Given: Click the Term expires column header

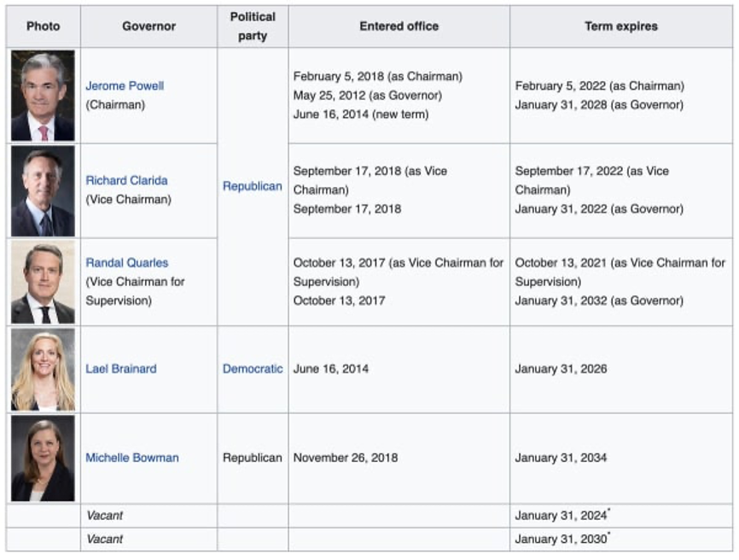Looking at the screenshot, I should pyautogui.click(x=621, y=26).
